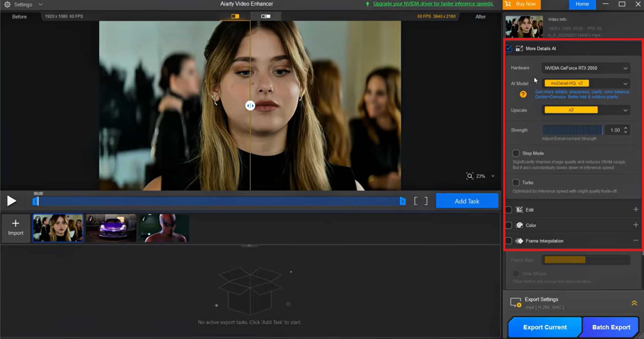Screen dimensions: 644x339
Task: Click the AI model help question icon
Action: [523, 94]
